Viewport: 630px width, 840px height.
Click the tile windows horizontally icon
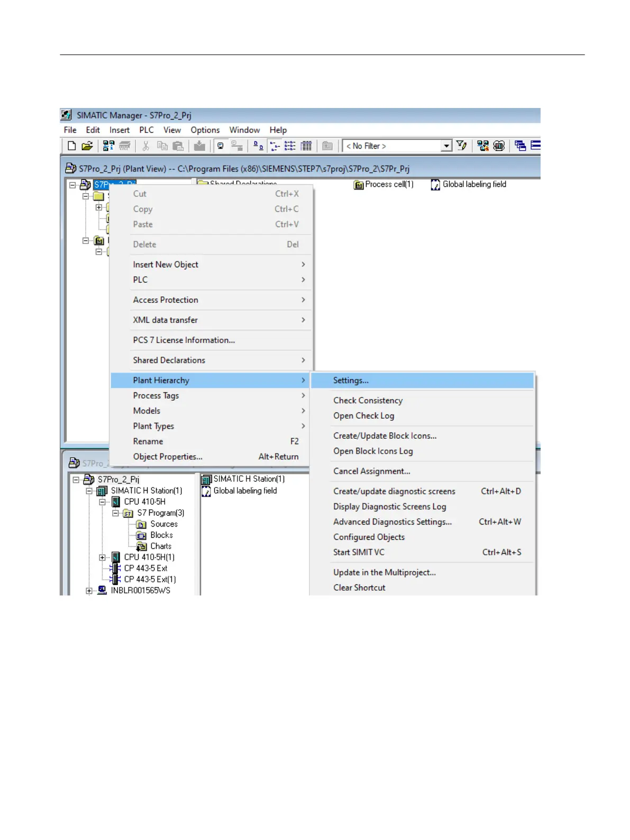coord(535,146)
